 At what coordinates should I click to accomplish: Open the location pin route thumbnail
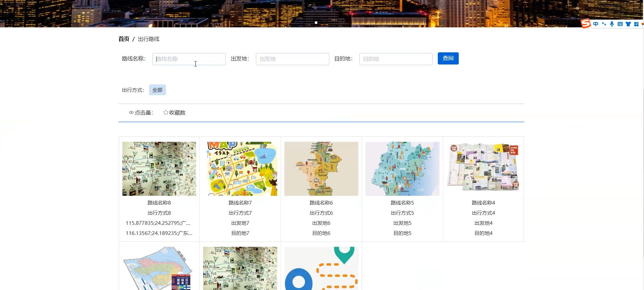[x=321, y=268]
